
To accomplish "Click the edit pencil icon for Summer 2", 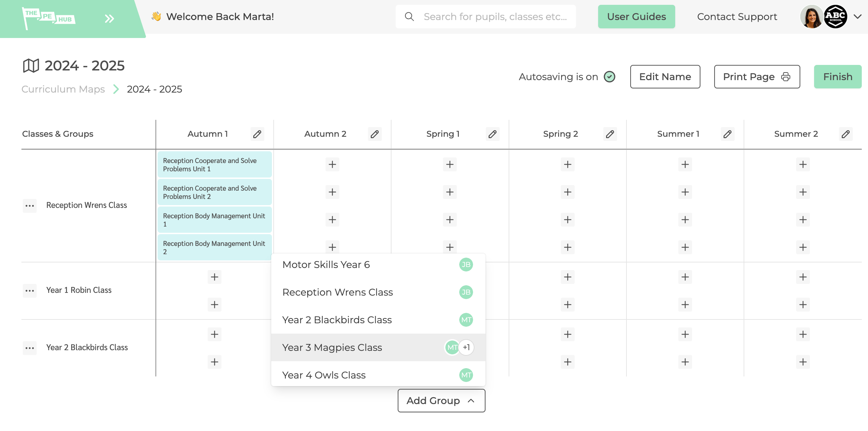I will (845, 134).
